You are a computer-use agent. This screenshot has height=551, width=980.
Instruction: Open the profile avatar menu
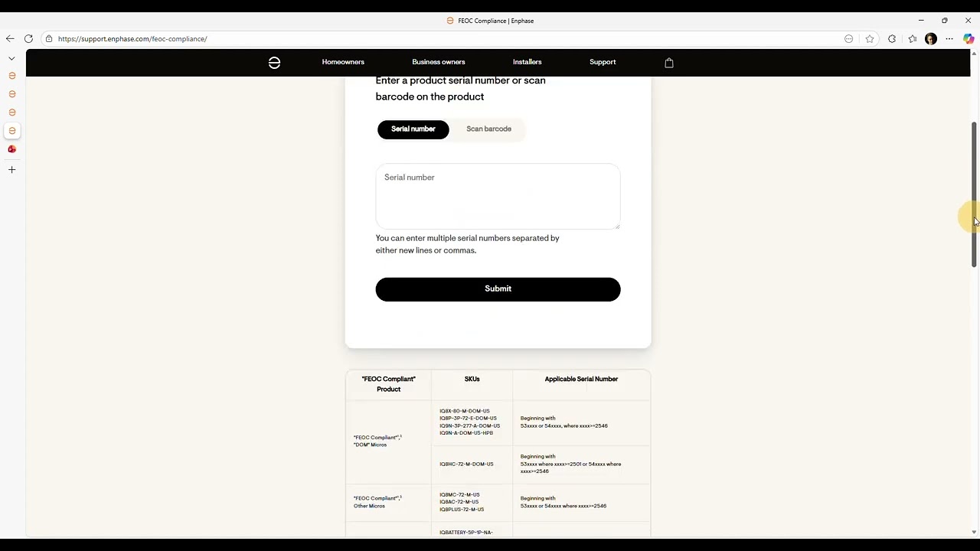coord(931,39)
